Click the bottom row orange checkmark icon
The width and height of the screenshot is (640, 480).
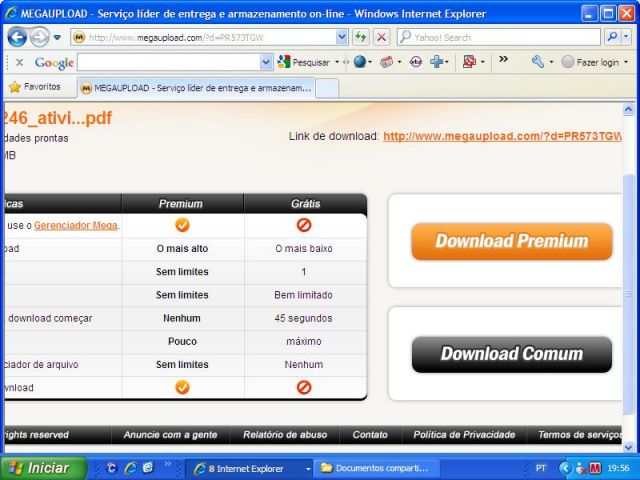pyautogui.click(x=182, y=387)
